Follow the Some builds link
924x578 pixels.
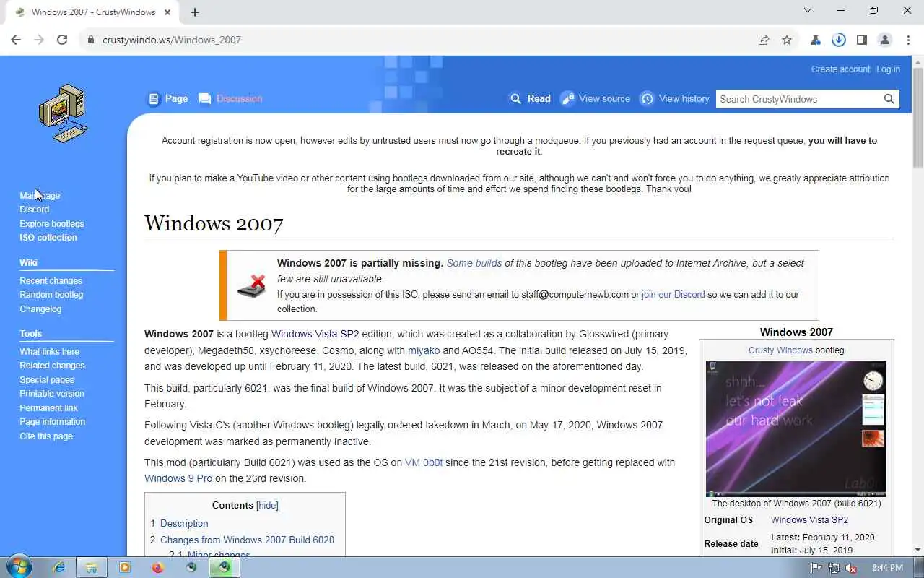pos(474,263)
